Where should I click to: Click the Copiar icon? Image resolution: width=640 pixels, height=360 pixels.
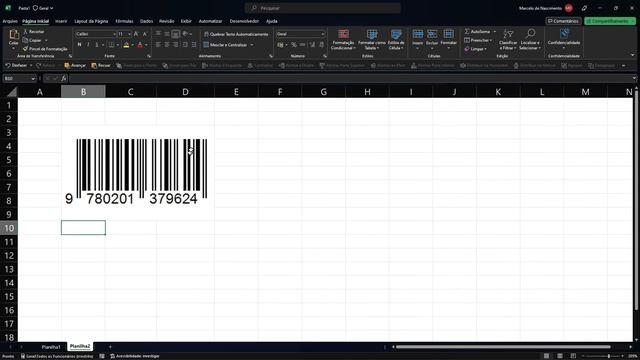point(25,40)
